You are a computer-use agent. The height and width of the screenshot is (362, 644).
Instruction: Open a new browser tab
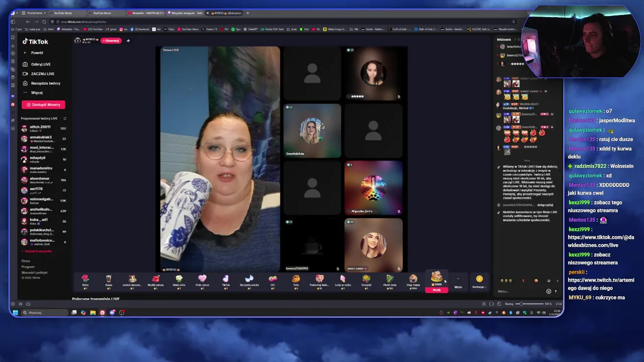coord(248,13)
